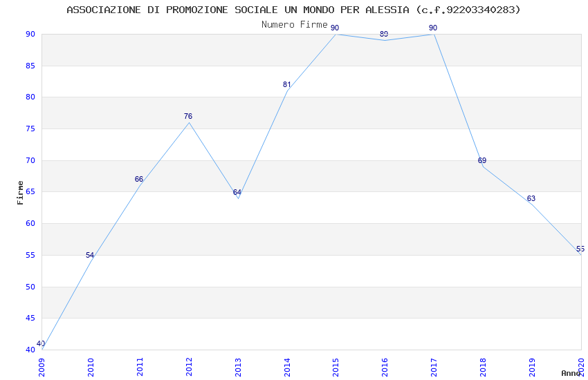Viewport: 588px width, 380px height.
Task: Click the y-axis tick label 55
Action: (x=30, y=256)
